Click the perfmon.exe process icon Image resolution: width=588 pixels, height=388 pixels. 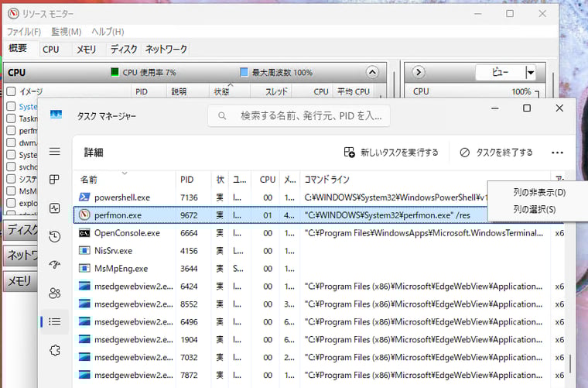pyautogui.click(x=84, y=215)
